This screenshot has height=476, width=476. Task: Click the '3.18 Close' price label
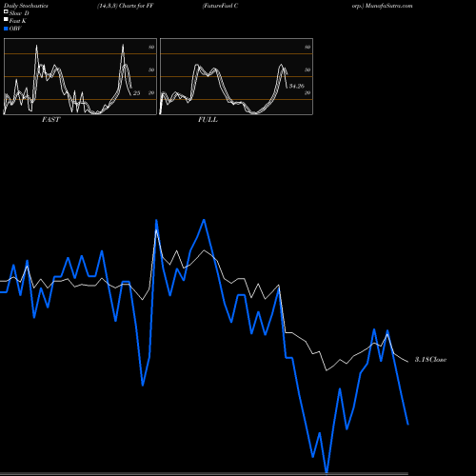click(430, 360)
